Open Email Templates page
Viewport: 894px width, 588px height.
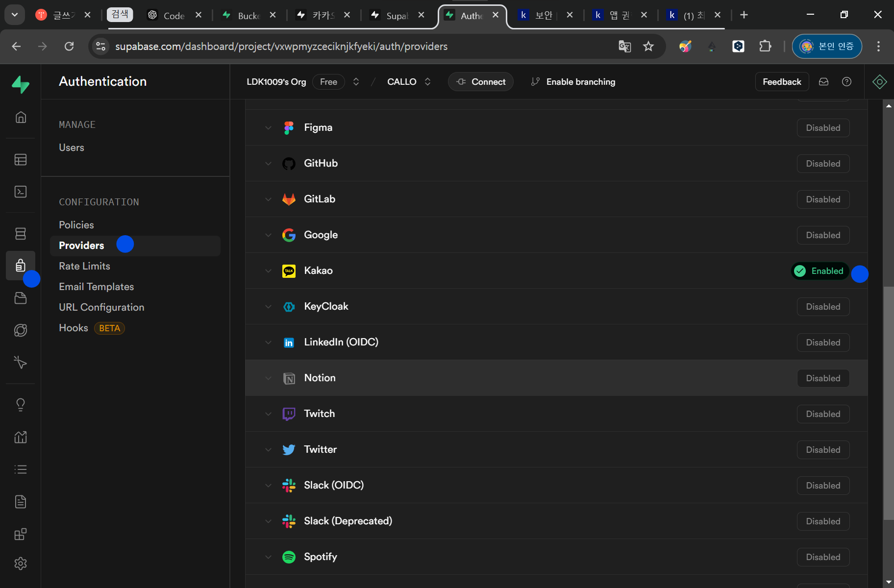(97, 287)
